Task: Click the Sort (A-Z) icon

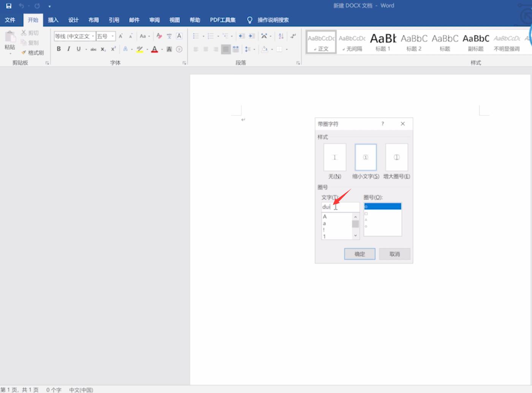Action: (x=281, y=36)
